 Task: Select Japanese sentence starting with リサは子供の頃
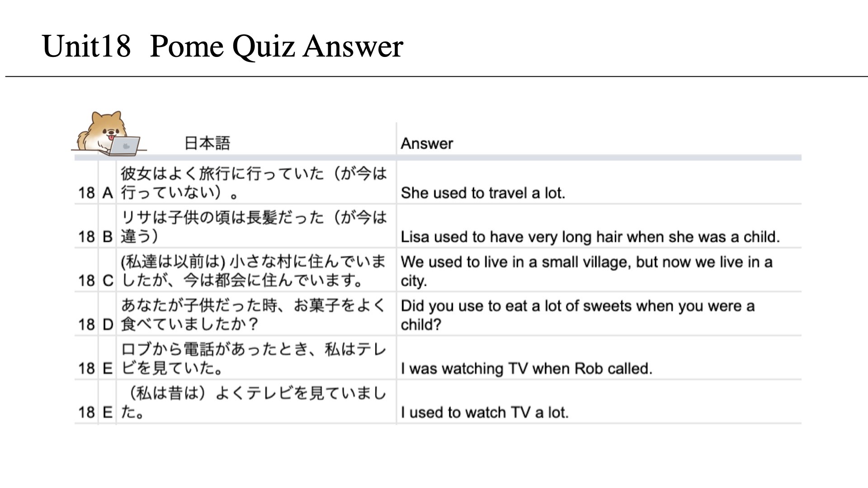[x=254, y=227]
